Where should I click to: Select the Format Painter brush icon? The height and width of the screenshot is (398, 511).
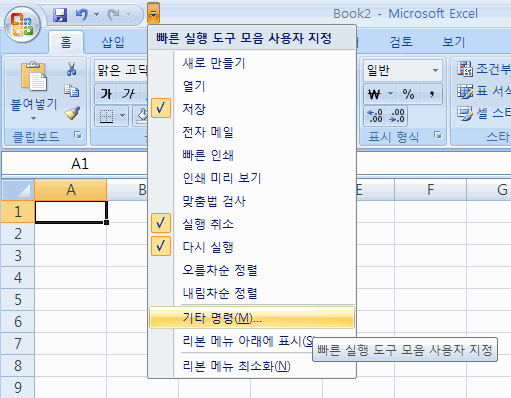(72, 113)
